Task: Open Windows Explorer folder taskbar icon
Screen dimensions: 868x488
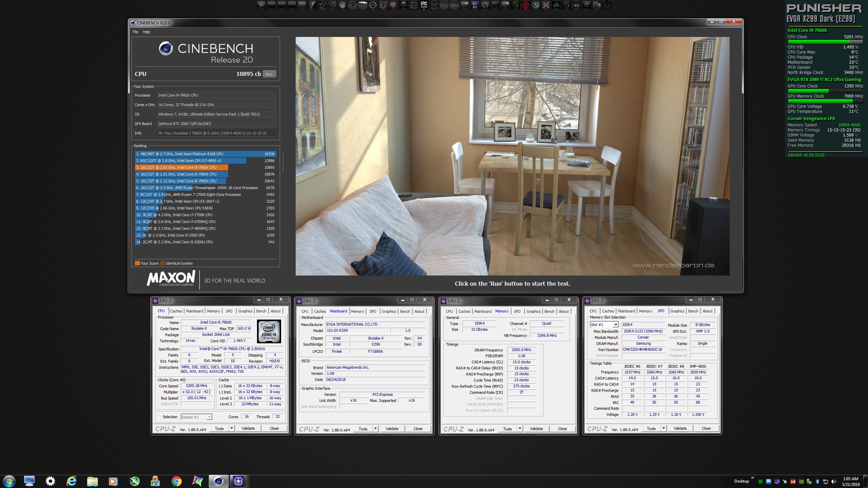Action: click(92, 481)
